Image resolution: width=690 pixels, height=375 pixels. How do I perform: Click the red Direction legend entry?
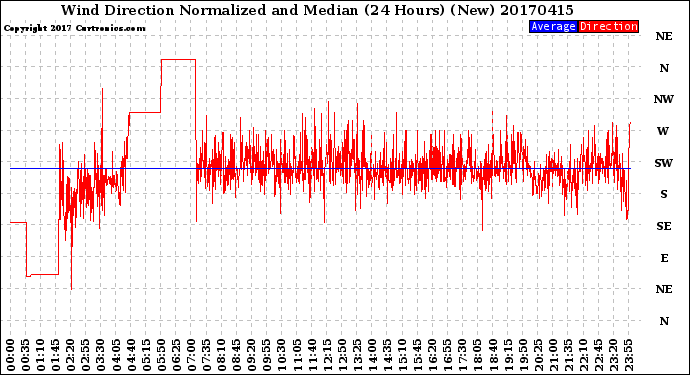click(x=608, y=26)
